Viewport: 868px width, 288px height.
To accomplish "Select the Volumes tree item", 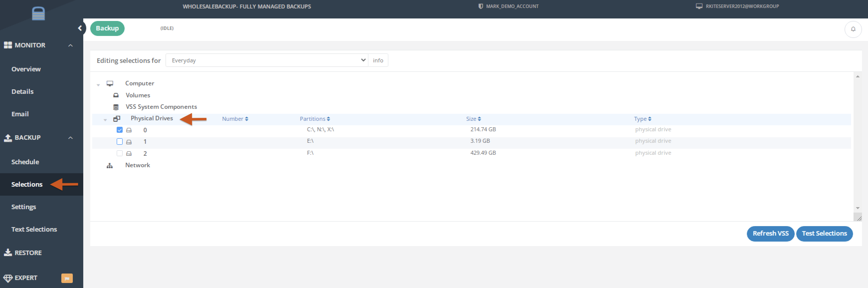I will pos(138,95).
